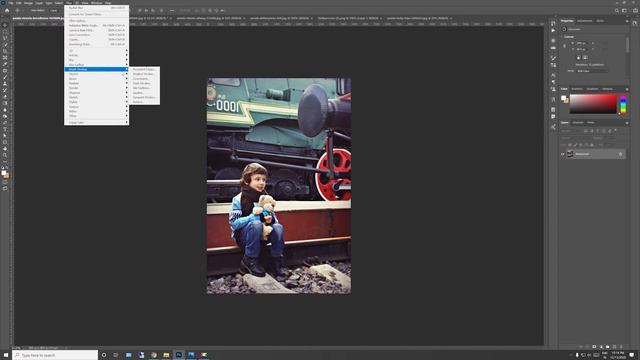The height and width of the screenshot is (360, 640).
Task: Select the Pen tool
Action: point(5,123)
